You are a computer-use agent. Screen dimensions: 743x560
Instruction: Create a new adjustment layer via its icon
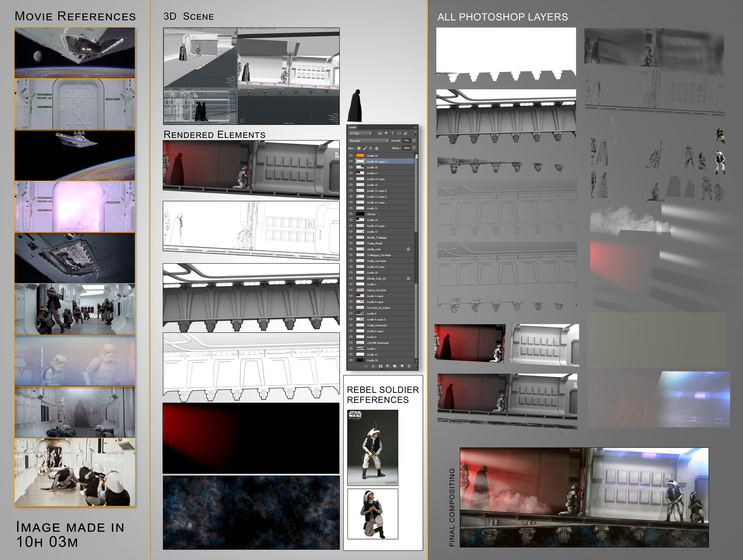pyautogui.click(x=388, y=366)
